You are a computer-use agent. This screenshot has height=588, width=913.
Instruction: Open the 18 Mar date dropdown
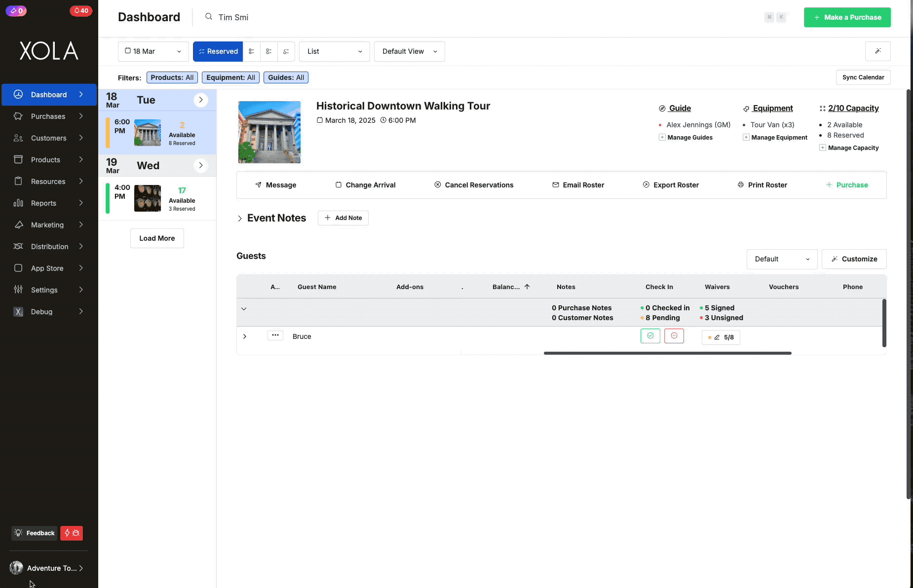153,51
